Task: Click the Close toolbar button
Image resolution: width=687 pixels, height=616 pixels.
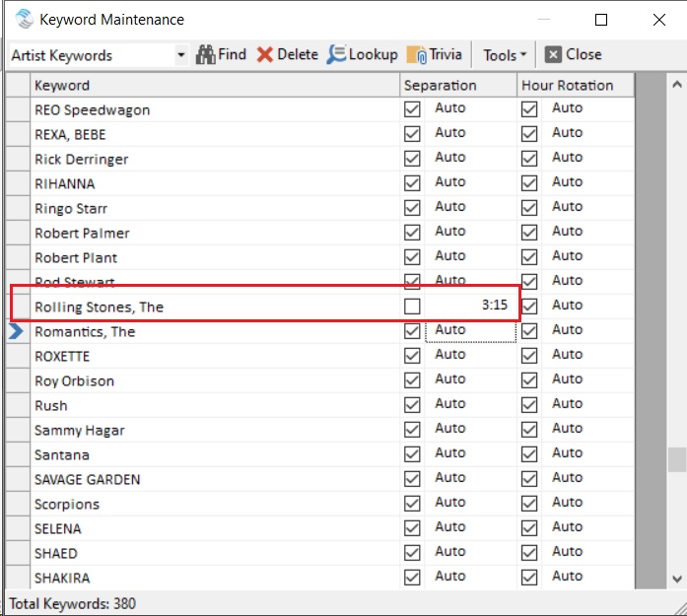Action: click(573, 55)
